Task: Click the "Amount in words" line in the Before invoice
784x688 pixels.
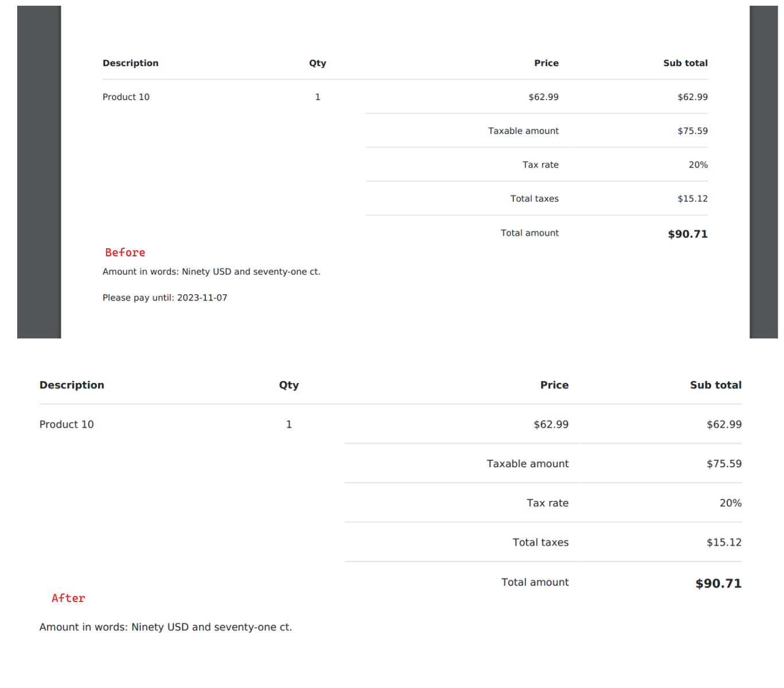Action: click(211, 272)
